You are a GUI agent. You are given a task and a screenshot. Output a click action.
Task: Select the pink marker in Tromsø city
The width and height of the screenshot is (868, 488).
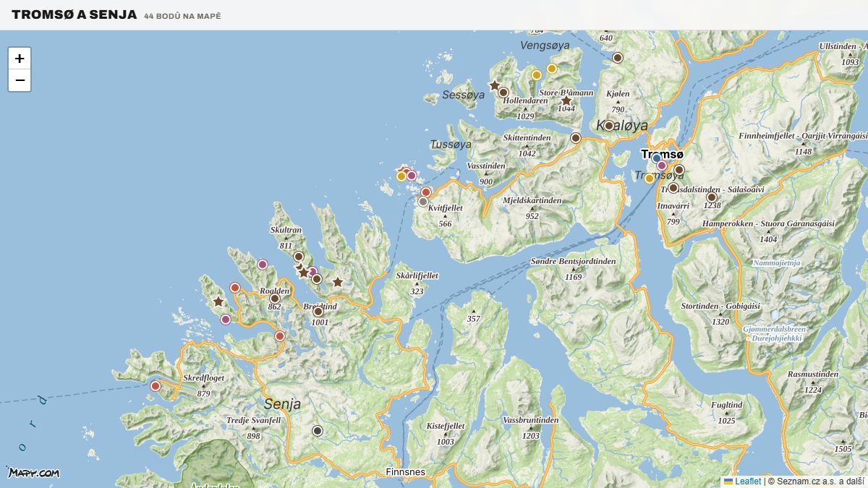click(661, 166)
